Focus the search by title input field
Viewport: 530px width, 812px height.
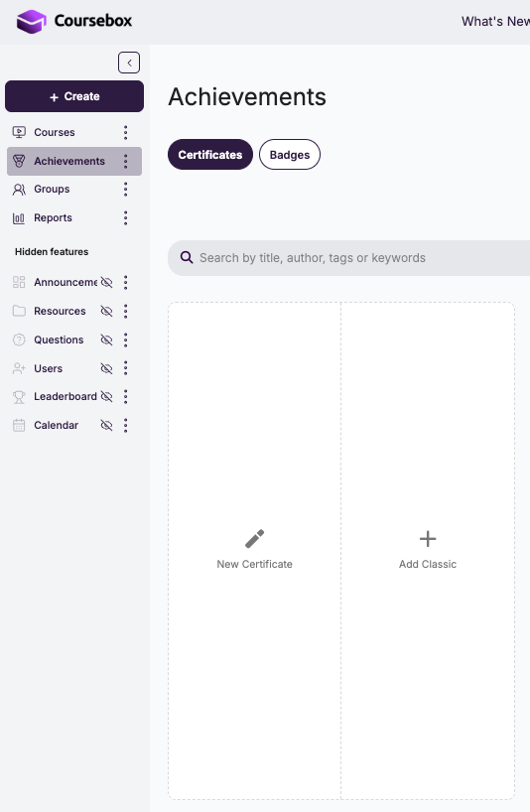[x=348, y=258]
